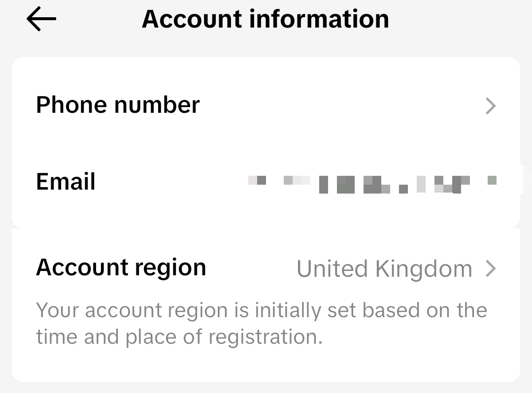Click the Account information page title
Viewport: 532px width, 393px height.
pos(265,19)
